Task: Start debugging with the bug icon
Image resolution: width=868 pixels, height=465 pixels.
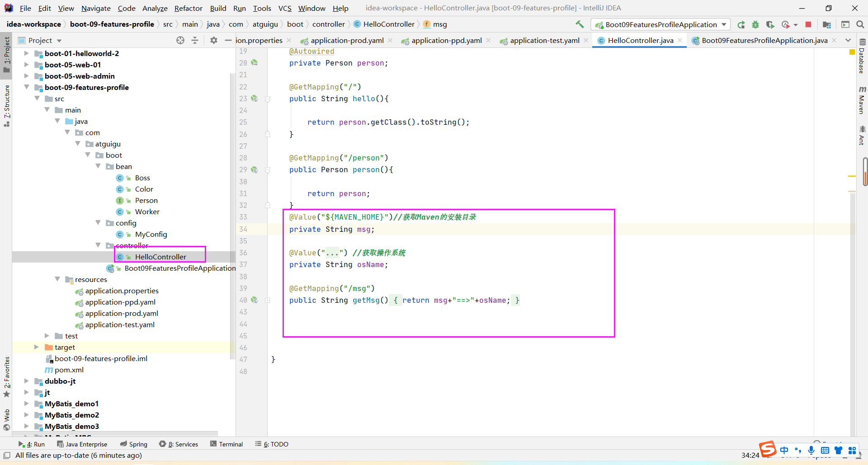Action: coord(755,25)
